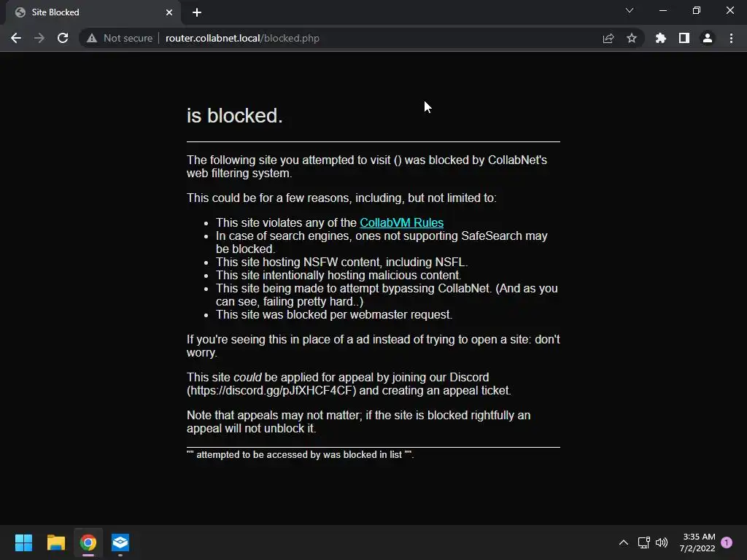Click the "attempted to be accessed" footer

coord(300,455)
